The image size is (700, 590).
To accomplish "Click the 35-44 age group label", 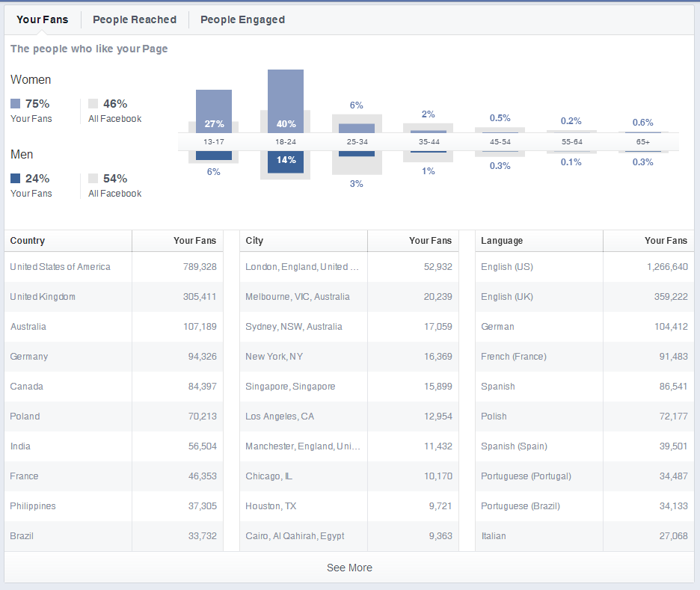I will 429,142.
